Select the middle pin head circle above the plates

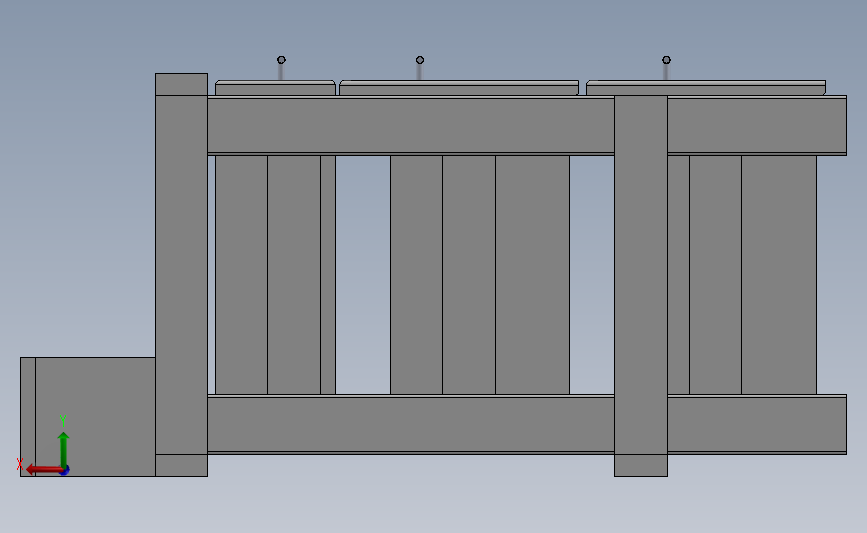coord(420,60)
